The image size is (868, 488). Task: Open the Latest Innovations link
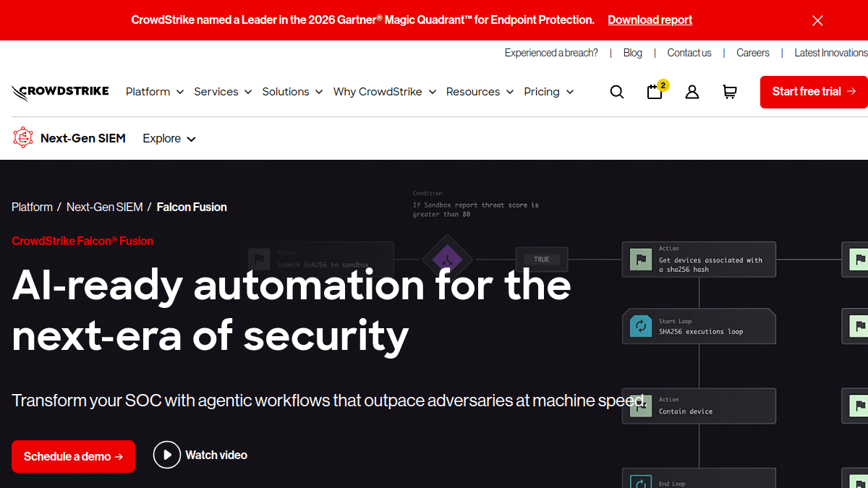point(831,53)
